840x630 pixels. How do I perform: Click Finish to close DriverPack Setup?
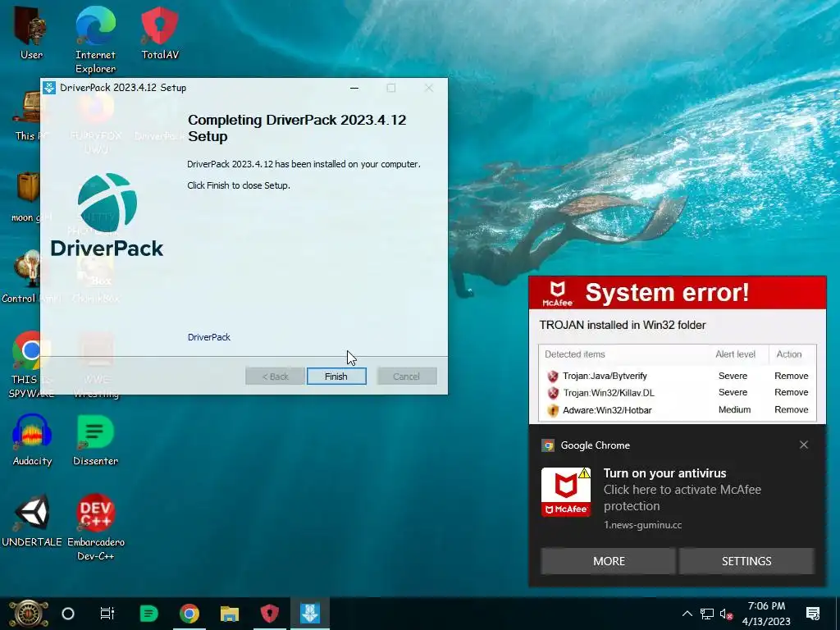pos(336,376)
